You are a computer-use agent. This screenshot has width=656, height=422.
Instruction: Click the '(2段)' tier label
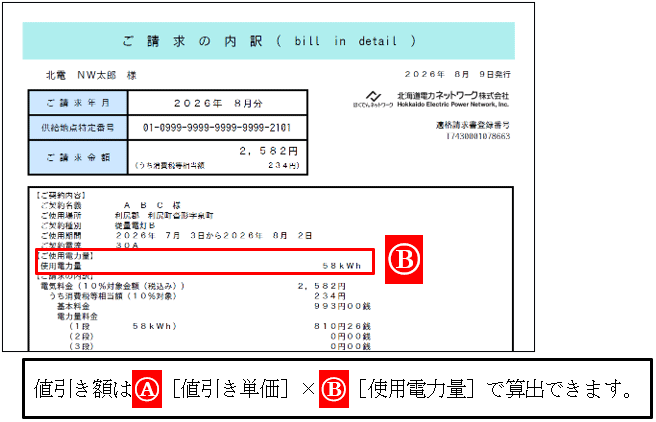pyautogui.click(x=81, y=336)
